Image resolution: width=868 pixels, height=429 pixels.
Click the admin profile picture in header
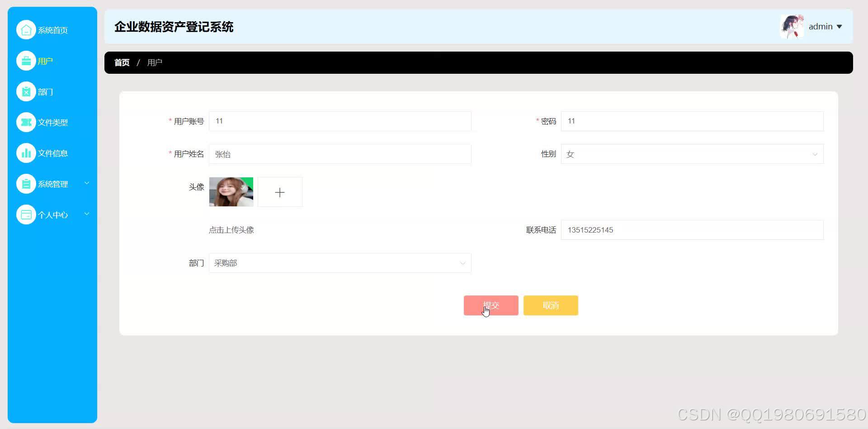(792, 26)
